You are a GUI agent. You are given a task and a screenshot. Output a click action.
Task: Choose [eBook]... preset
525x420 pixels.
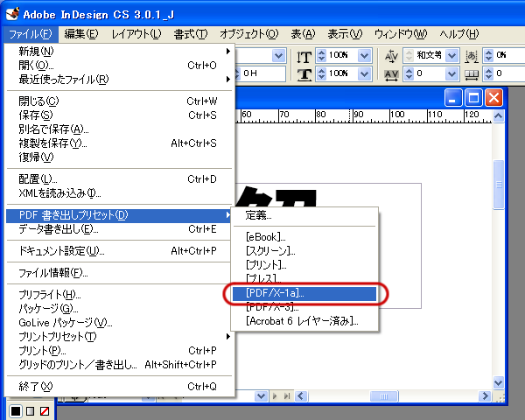(304, 237)
